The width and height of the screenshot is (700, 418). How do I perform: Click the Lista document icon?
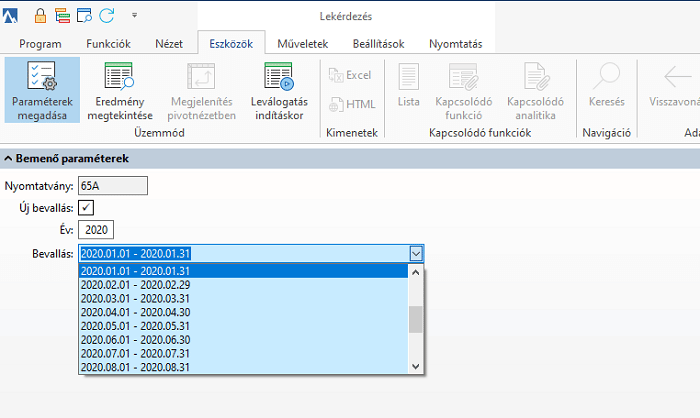tap(408, 76)
